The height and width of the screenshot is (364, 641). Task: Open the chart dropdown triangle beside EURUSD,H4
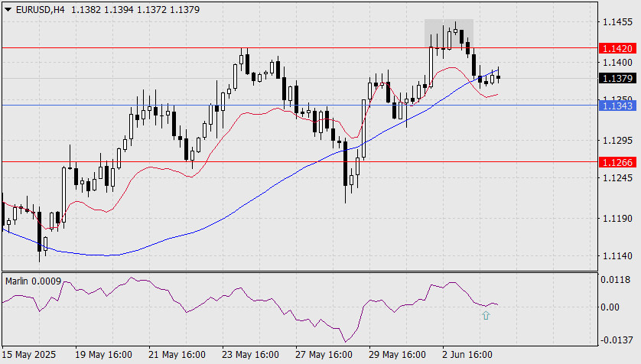coord(8,10)
